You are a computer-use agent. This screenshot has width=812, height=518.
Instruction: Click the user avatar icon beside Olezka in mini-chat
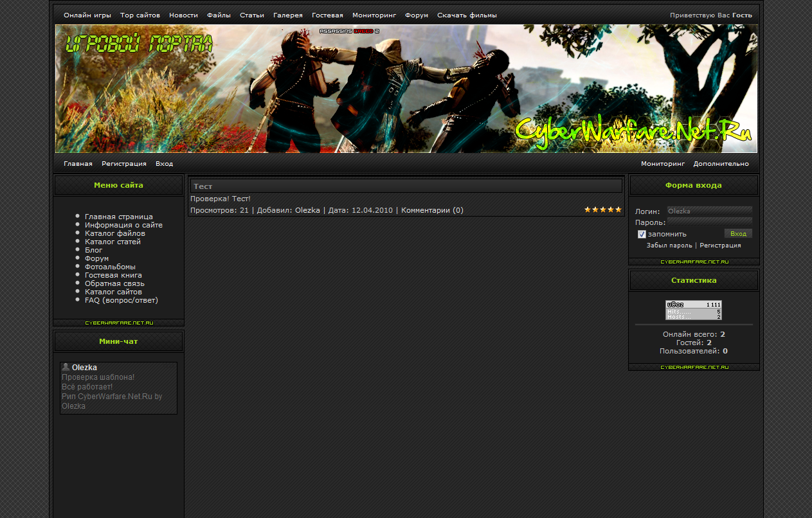point(66,367)
